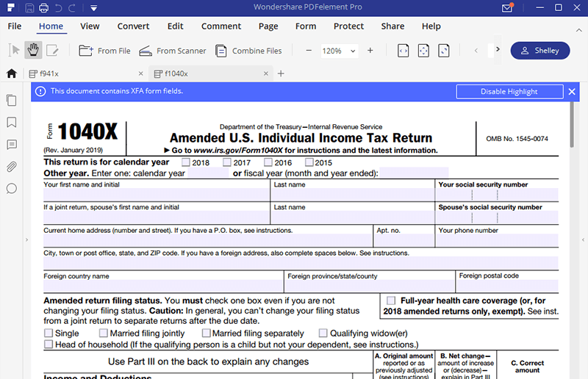This screenshot has width=588, height=379.
Task: Switch to the f941x document tab
Action: (x=85, y=73)
